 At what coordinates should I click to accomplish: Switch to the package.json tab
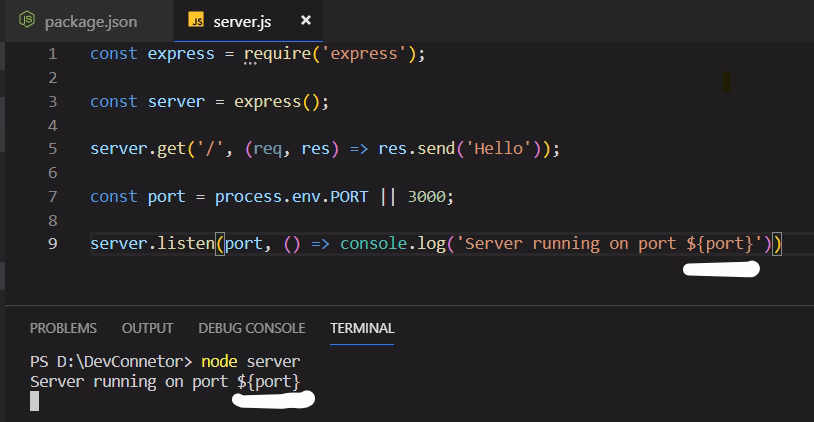[89, 21]
